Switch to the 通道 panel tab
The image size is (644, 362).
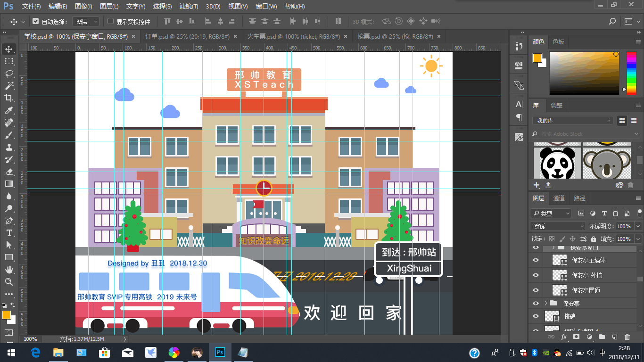point(559,198)
